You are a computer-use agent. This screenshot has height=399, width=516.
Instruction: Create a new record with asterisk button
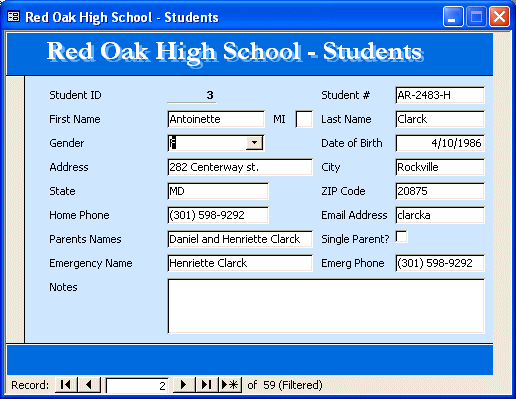point(230,385)
